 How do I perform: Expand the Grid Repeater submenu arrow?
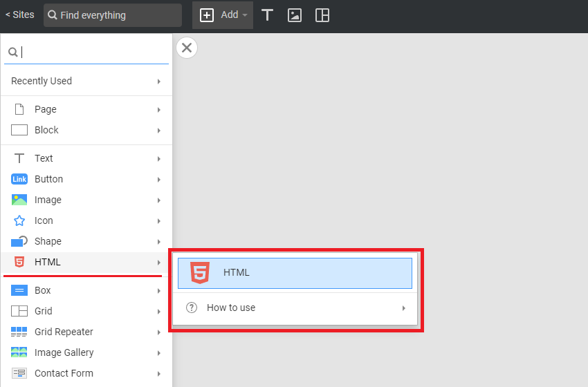[159, 332]
